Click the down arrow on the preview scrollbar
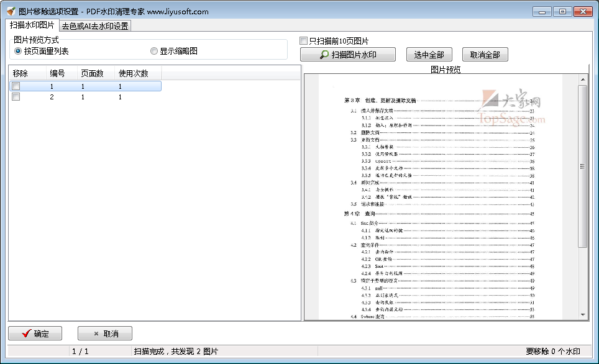The width and height of the screenshot is (599, 364). click(x=583, y=315)
